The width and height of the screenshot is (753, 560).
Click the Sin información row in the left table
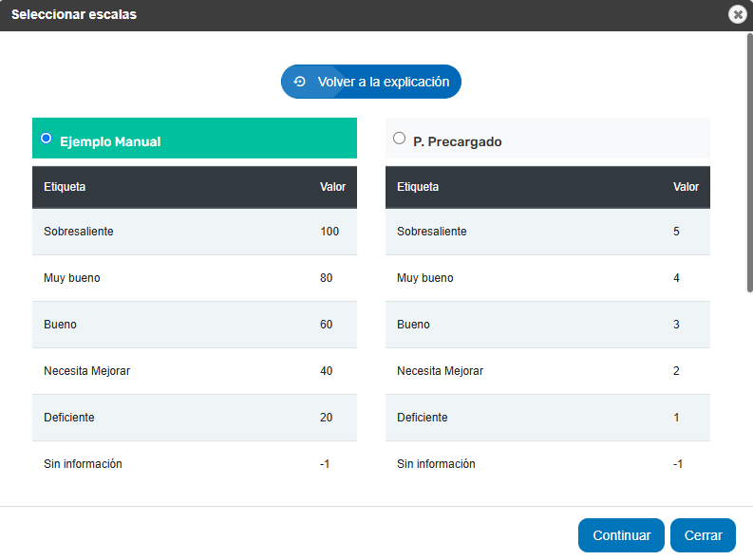pos(195,464)
